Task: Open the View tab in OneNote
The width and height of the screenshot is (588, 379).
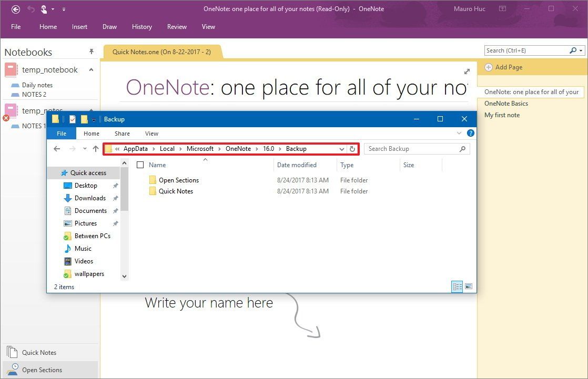Action: click(x=208, y=27)
